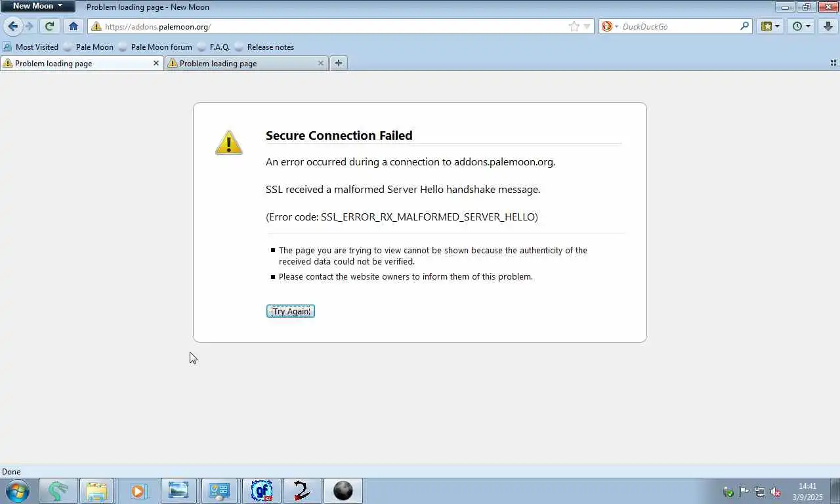
Task: Close the second Problem loading page tab
Action: (321, 64)
